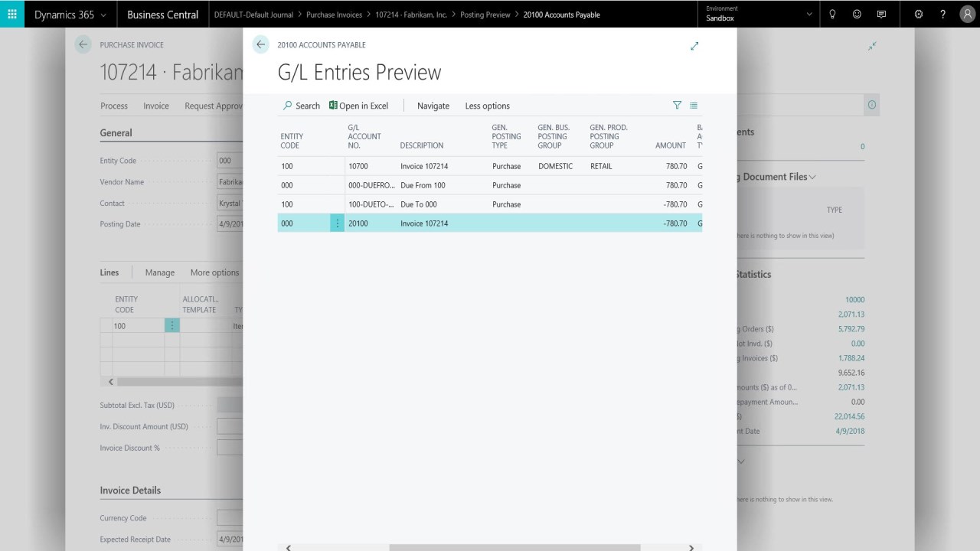
Task: Open Posting Preview breadcrumb
Action: click(x=485, y=15)
